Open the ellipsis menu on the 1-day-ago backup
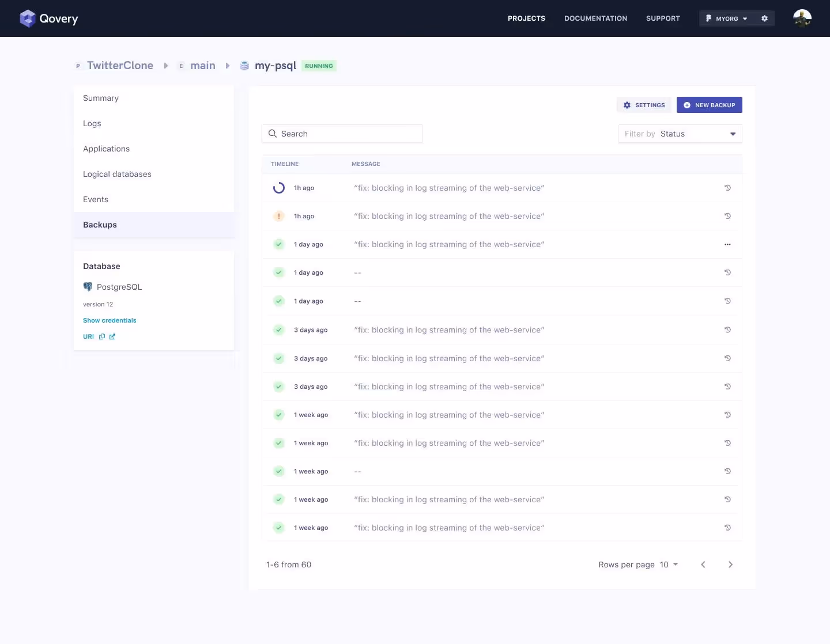The image size is (830, 644). pos(727,244)
